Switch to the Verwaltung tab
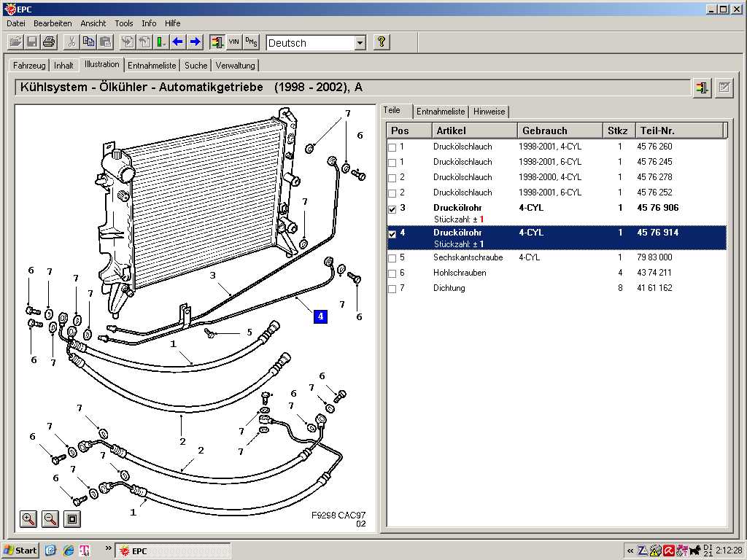The image size is (747, 560). [x=236, y=66]
